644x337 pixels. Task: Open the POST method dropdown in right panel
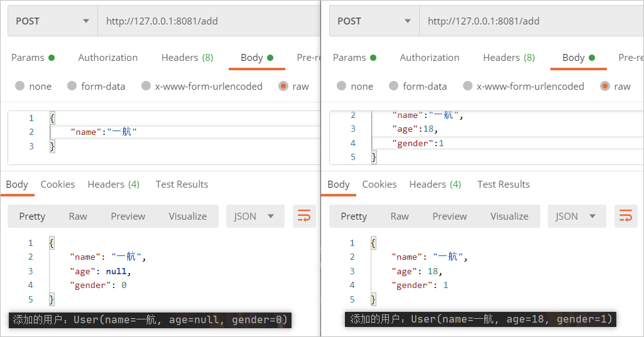pyautogui.click(x=374, y=21)
